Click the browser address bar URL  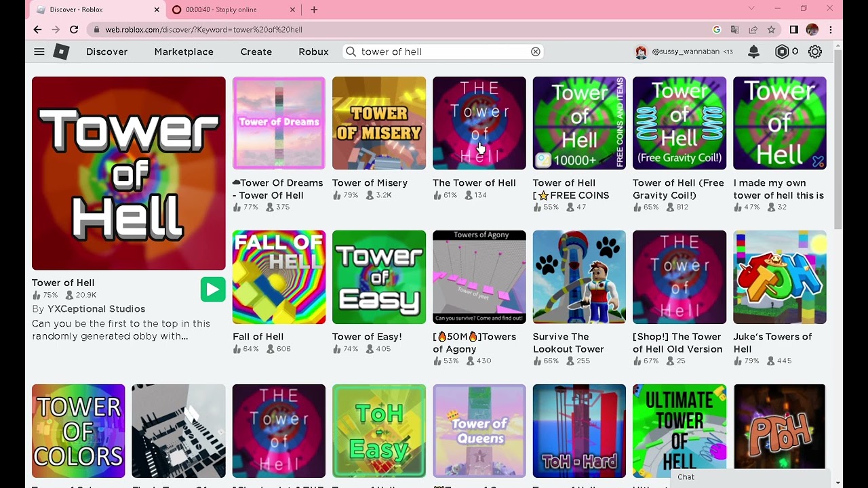tap(203, 30)
